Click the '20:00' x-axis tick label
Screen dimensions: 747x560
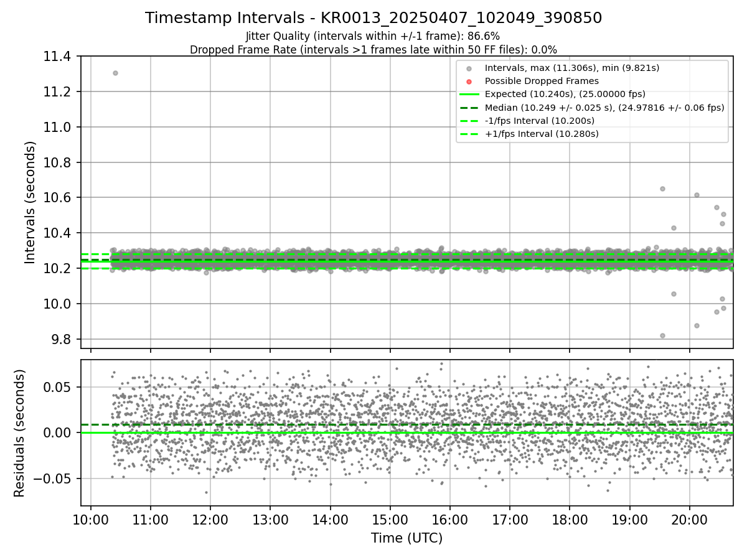pyautogui.click(x=689, y=520)
